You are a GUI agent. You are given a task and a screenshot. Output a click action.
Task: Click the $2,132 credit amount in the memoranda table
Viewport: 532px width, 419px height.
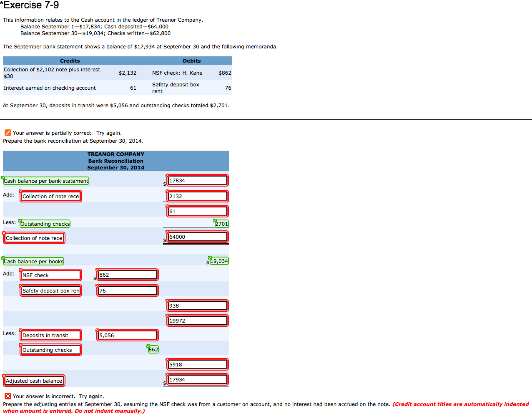[x=128, y=73]
